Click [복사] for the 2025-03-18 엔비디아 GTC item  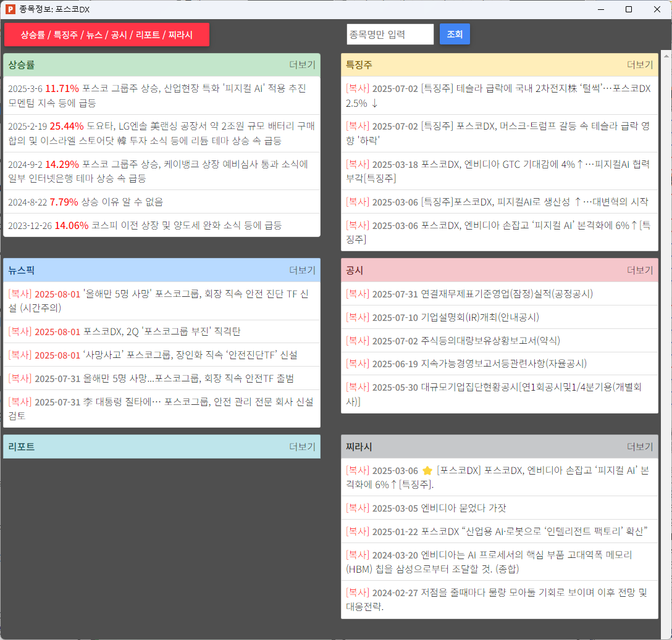(358, 165)
